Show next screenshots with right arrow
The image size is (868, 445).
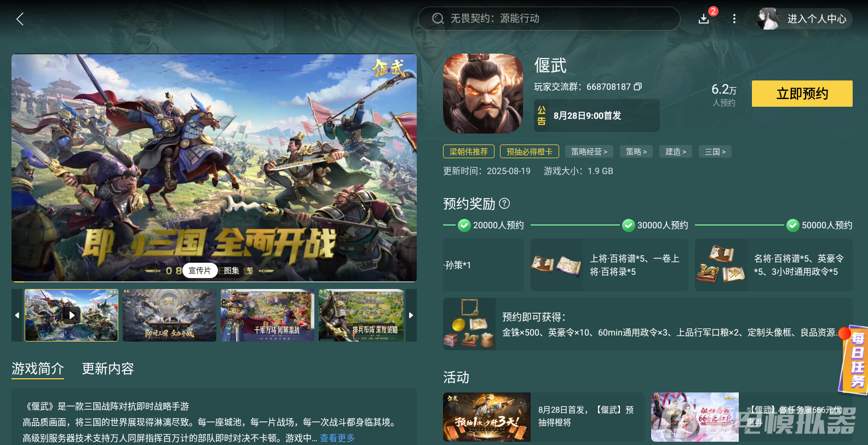411,315
